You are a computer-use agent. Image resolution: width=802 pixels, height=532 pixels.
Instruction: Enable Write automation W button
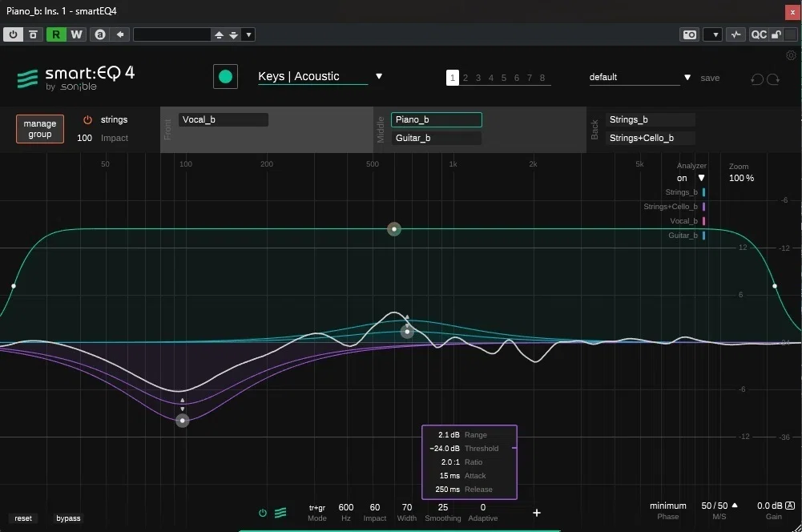coord(76,34)
